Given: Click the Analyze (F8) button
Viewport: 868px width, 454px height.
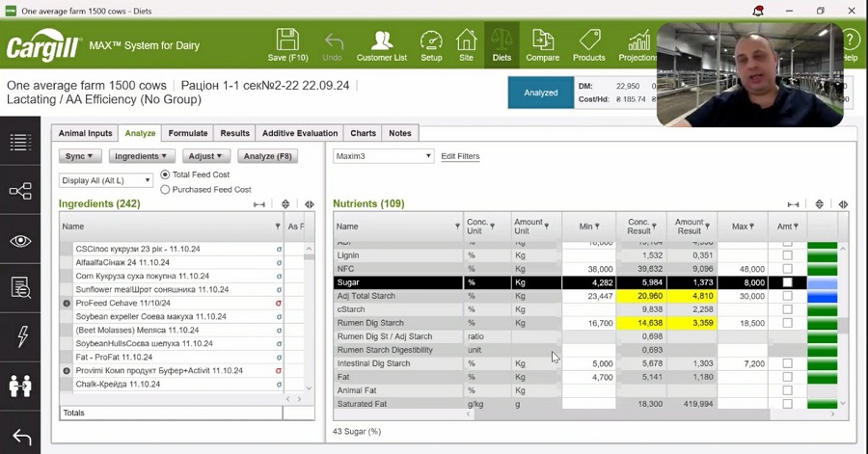Looking at the screenshot, I should [268, 156].
